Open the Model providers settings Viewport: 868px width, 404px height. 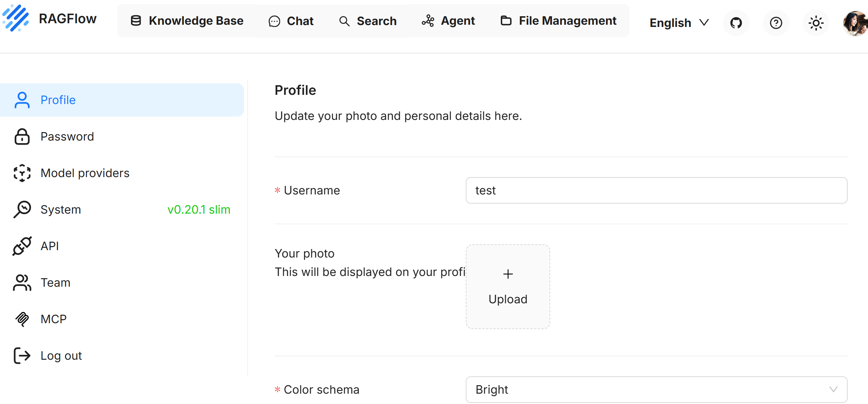pos(85,173)
